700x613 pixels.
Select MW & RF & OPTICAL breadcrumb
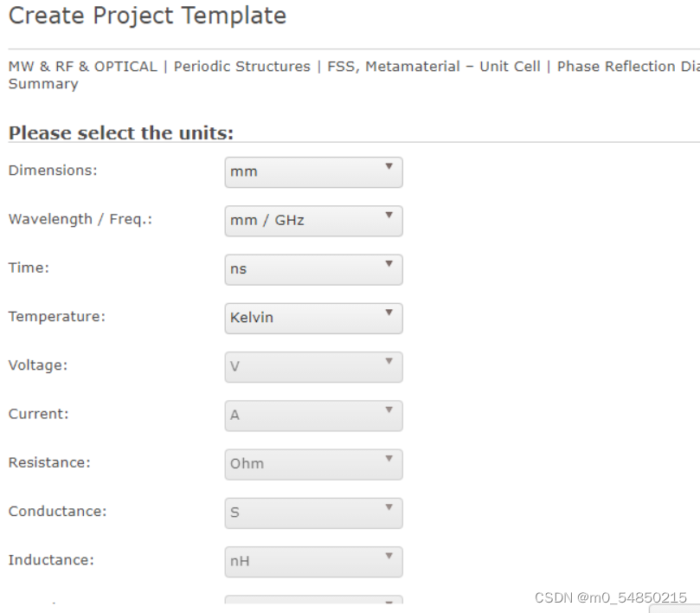click(82, 67)
